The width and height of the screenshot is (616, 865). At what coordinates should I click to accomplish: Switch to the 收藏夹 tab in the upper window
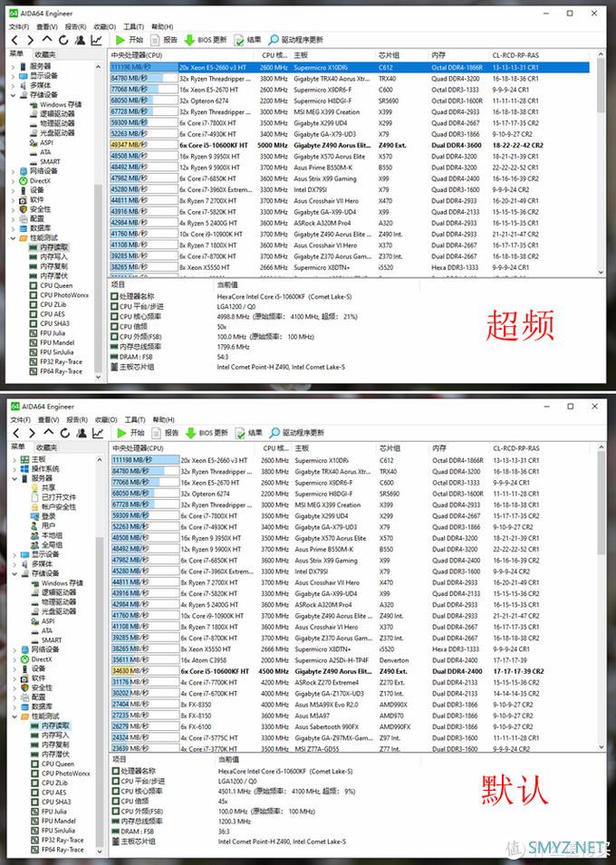point(45,54)
